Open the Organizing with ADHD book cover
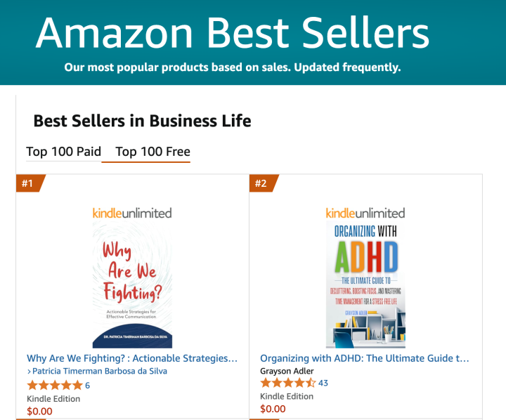Screen dimensions: 506x420 [x=365, y=285]
